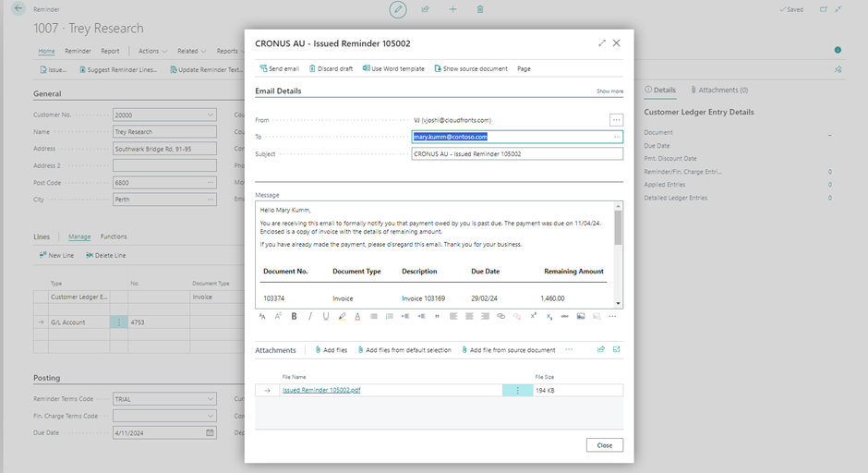Toggle bold formatting in message editor

click(x=294, y=316)
